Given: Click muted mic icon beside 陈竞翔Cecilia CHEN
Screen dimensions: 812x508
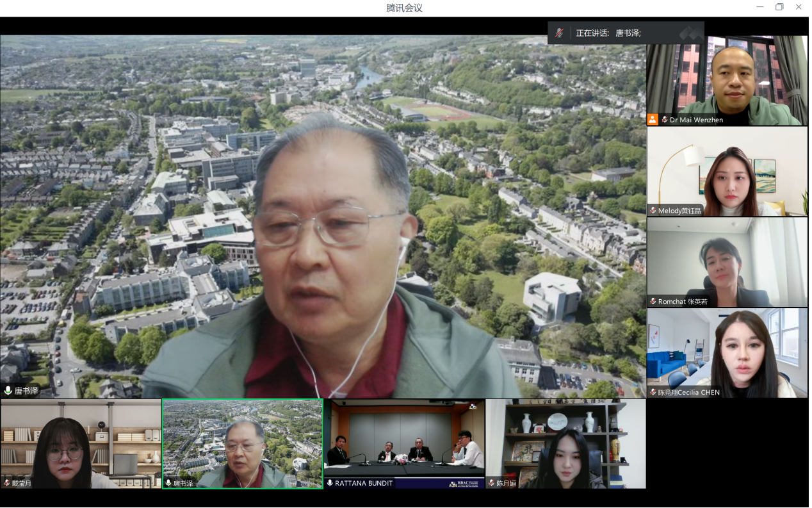Looking at the screenshot, I should [x=653, y=392].
